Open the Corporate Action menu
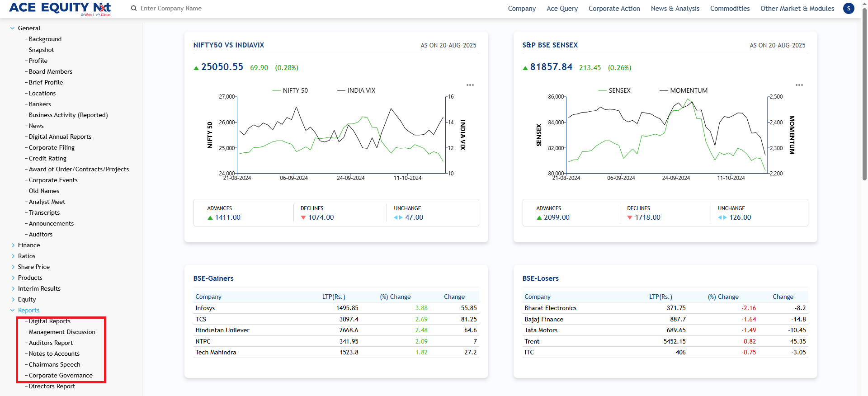The width and height of the screenshot is (868, 396). (x=614, y=9)
